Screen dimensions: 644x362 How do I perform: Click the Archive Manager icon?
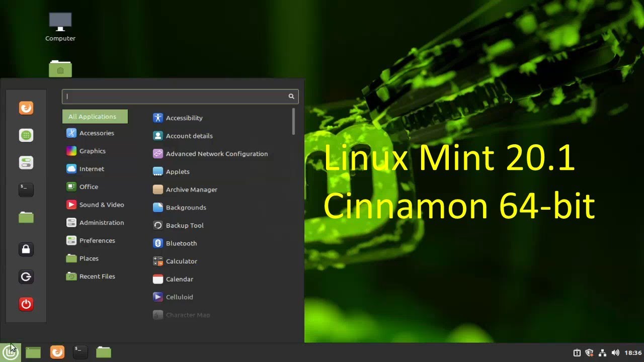(x=158, y=190)
